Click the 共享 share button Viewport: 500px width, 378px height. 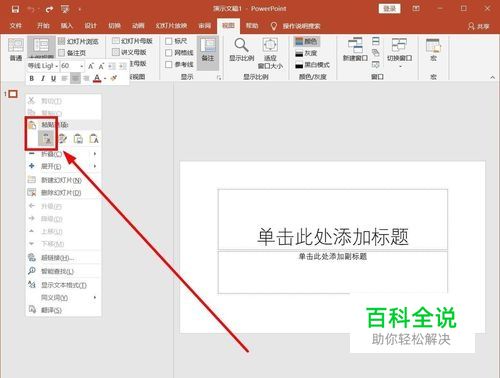479,26
